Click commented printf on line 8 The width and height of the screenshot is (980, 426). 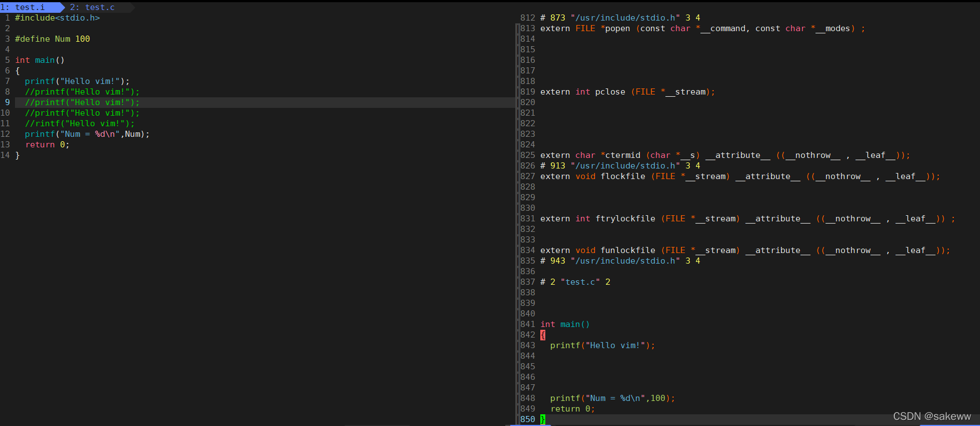[82, 92]
